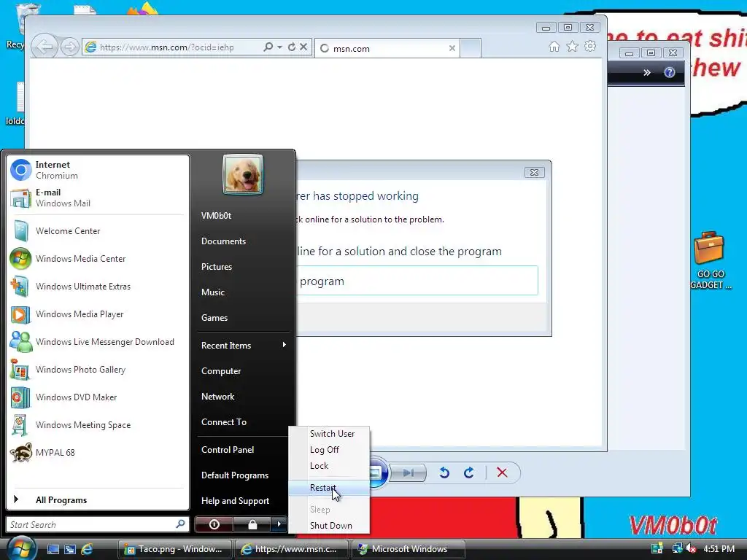Click the msn.com address bar
The height and width of the screenshot is (560, 747).
171,47
